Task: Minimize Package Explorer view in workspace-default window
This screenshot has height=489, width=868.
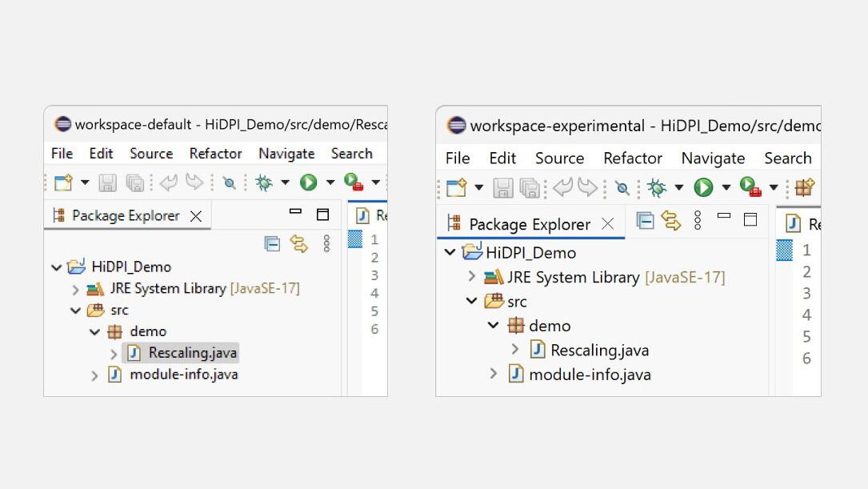Action: pyautogui.click(x=296, y=211)
